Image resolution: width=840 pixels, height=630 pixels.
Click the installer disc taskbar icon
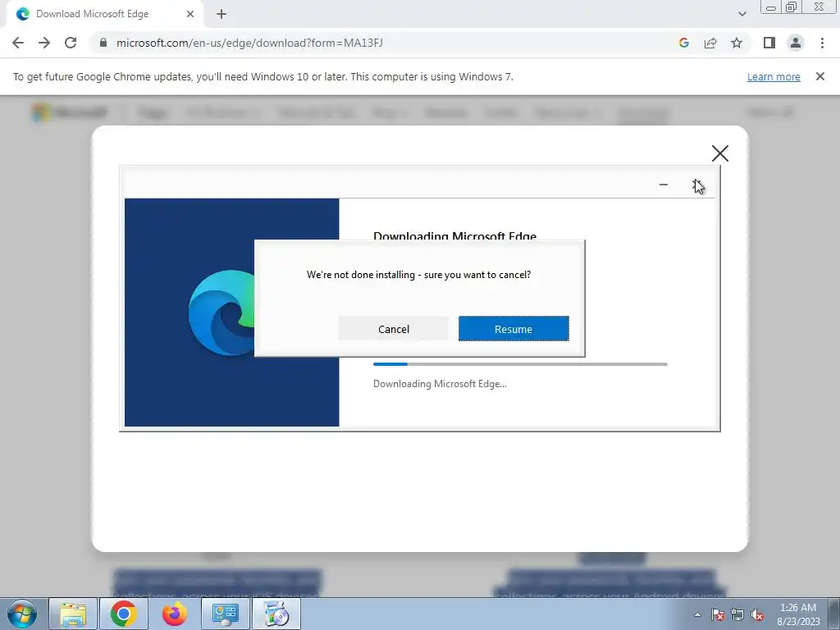tap(276, 614)
